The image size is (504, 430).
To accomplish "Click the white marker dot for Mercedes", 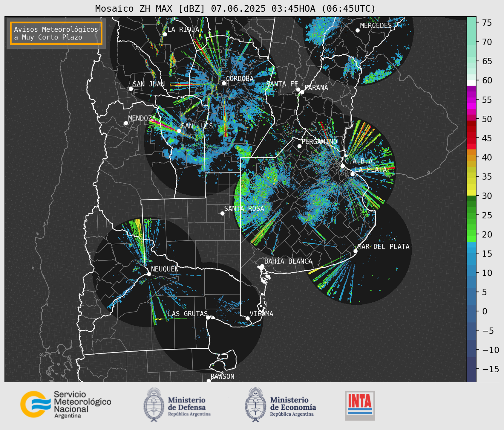I will click(x=357, y=31).
